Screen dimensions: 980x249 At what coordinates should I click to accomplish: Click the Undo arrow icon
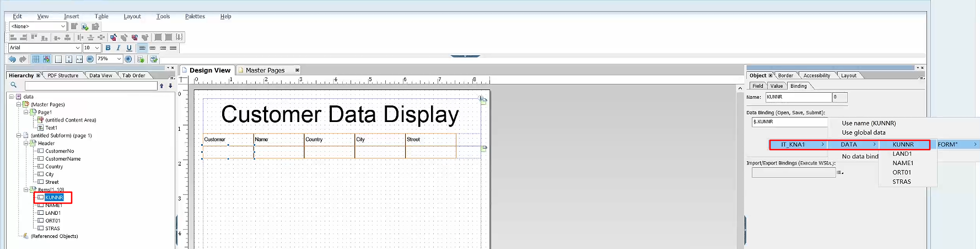12,59
